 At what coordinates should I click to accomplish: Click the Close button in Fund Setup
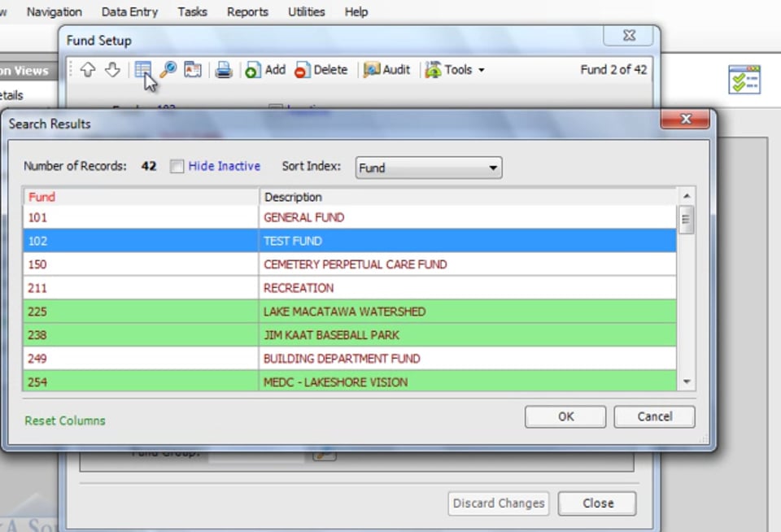pos(597,503)
